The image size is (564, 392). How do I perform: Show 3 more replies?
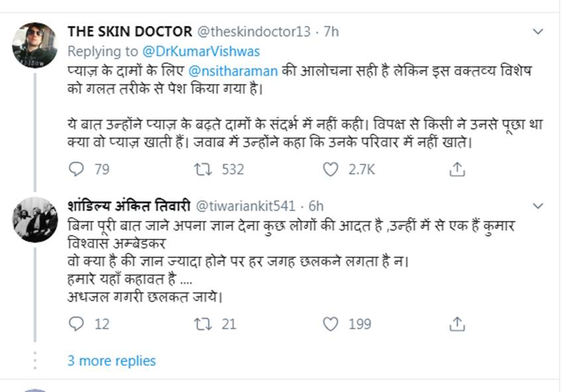(111, 361)
